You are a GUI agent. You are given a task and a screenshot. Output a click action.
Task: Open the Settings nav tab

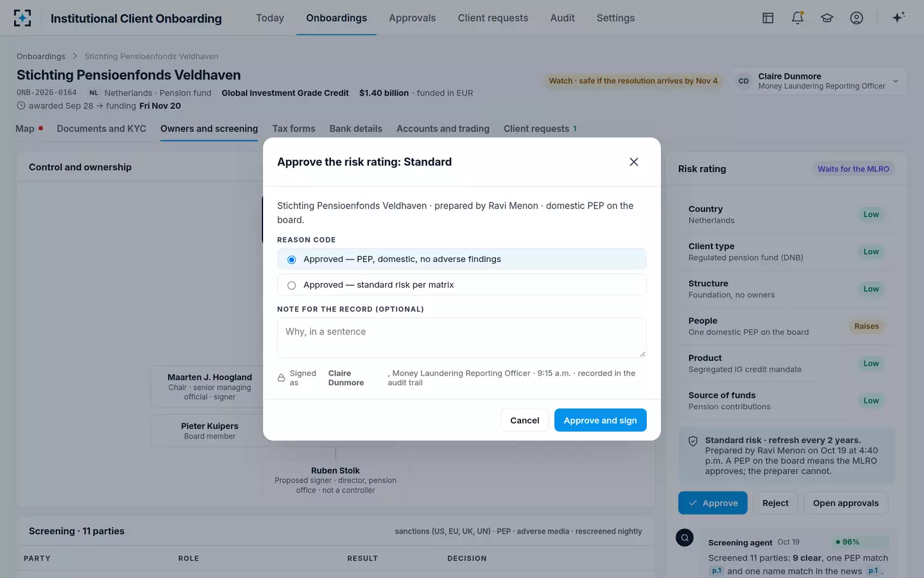(x=615, y=18)
